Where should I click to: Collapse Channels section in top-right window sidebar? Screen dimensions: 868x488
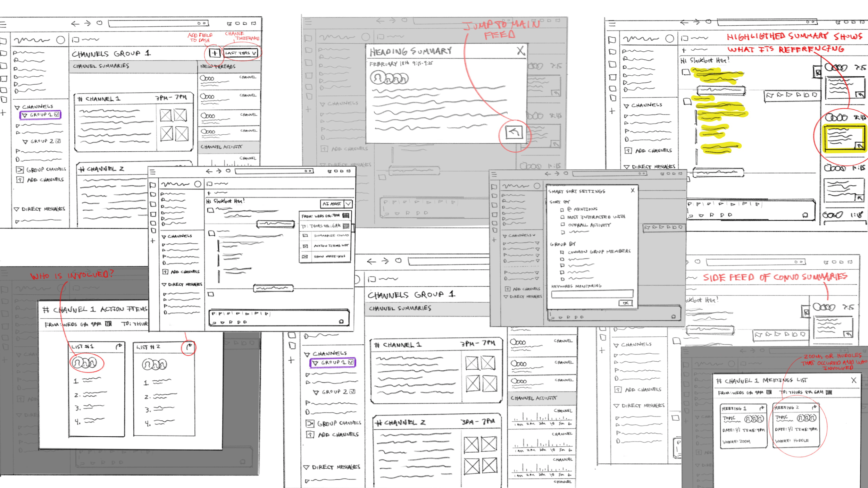[x=626, y=106]
